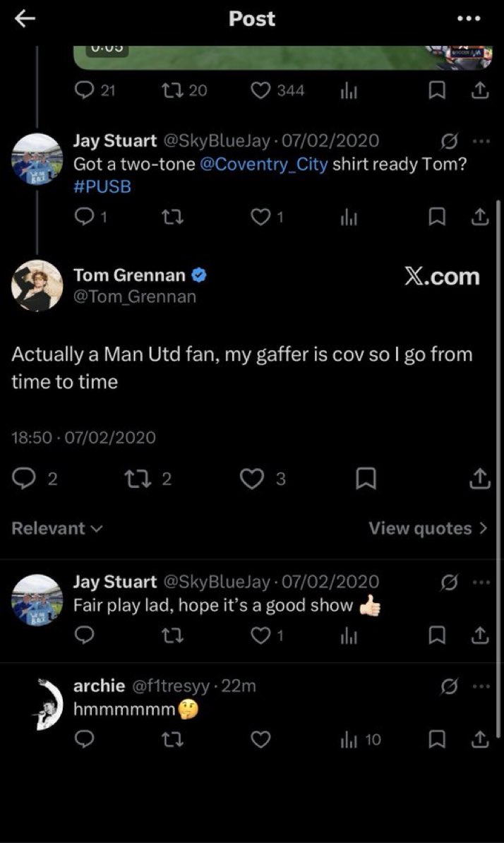Go back using the top left arrow
Screen dimensions: 504x843
point(25,19)
